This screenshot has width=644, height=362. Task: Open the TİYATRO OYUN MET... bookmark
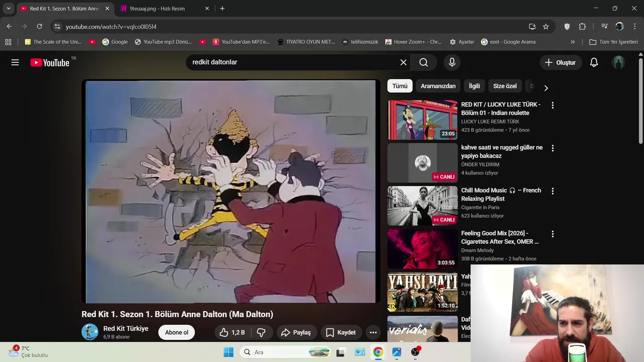(x=306, y=42)
